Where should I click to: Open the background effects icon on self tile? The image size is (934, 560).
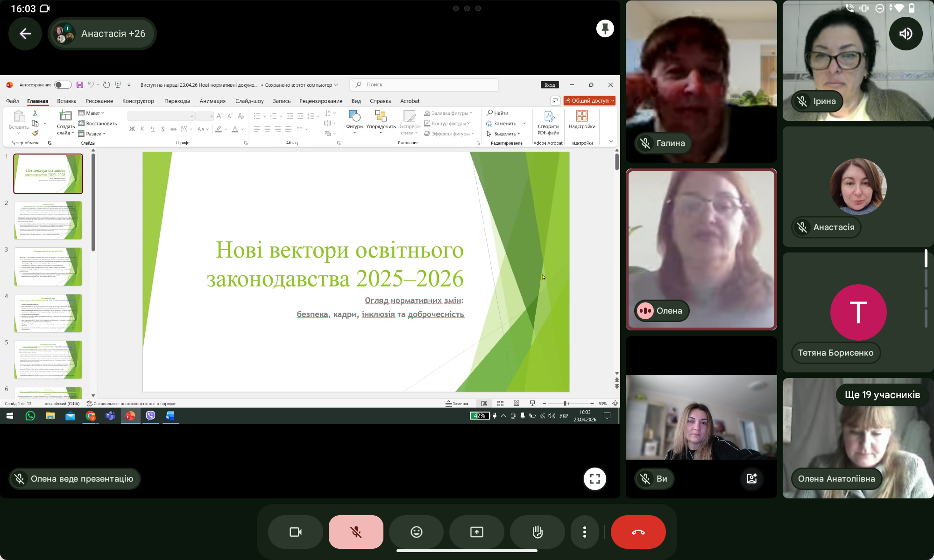751,478
